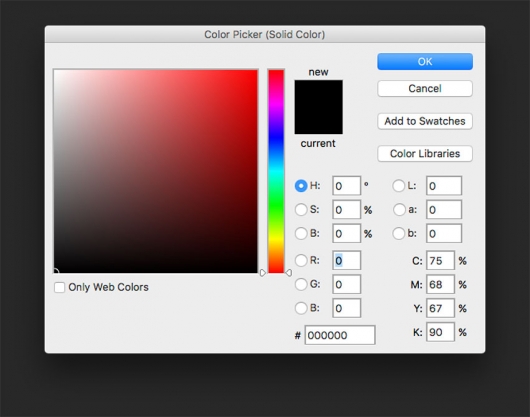Click the M magenta percentage field
This screenshot has width=530, height=417.
[x=440, y=285]
